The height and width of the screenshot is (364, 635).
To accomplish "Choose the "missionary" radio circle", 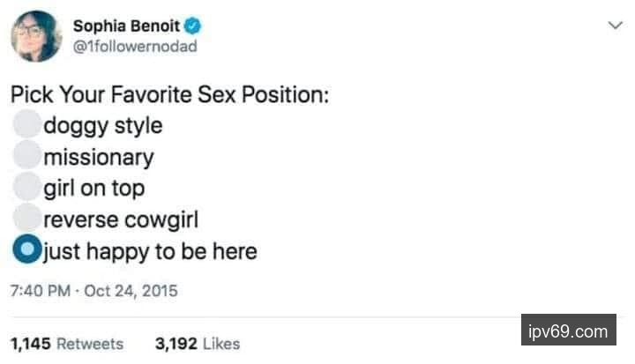I will coord(28,156).
